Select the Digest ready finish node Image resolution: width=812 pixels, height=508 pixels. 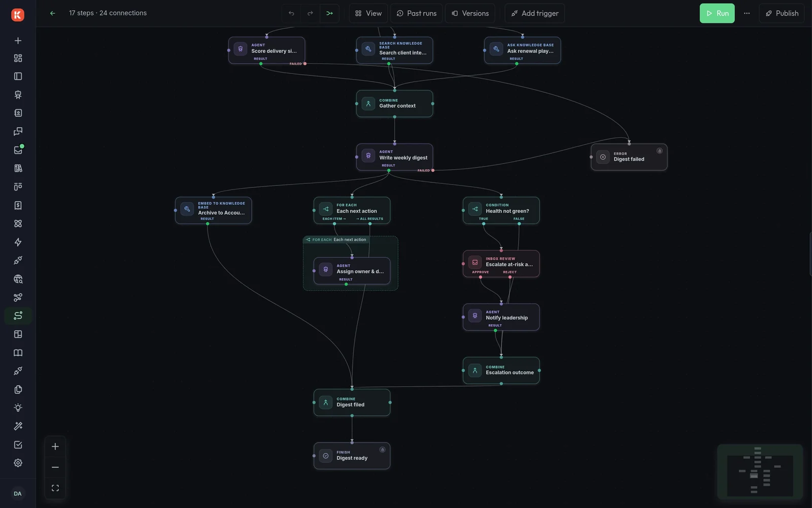[352, 456]
